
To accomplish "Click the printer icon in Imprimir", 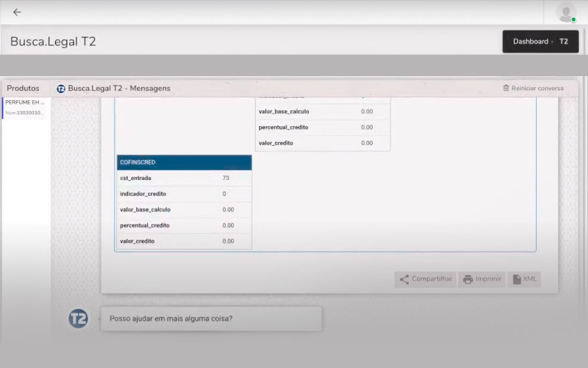I will pos(468,280).
